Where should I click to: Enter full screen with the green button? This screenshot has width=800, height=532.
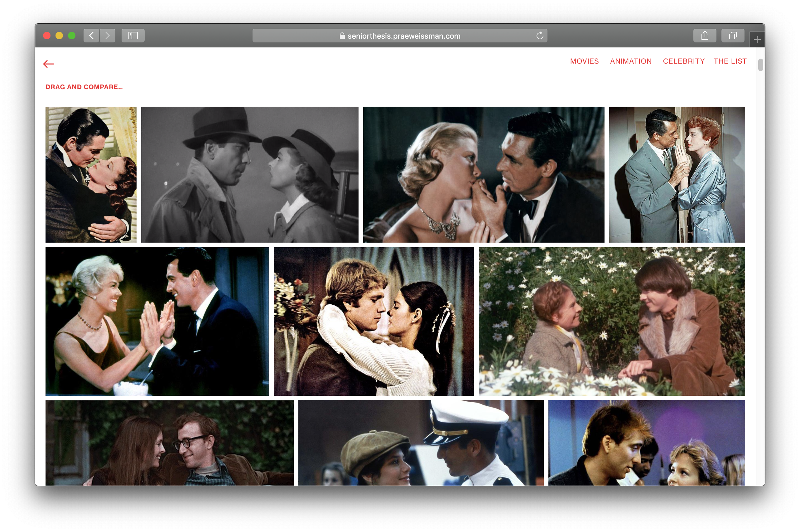point(72,36)
